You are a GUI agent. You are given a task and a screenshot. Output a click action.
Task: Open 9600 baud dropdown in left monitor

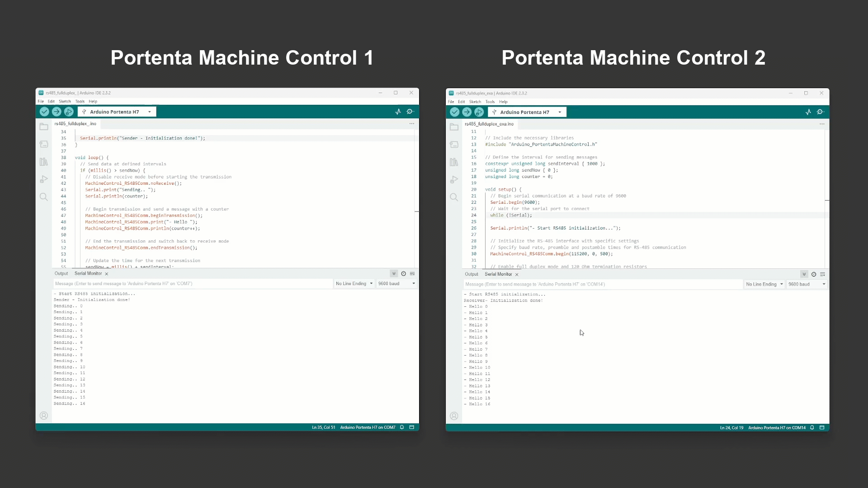[396, 284]
